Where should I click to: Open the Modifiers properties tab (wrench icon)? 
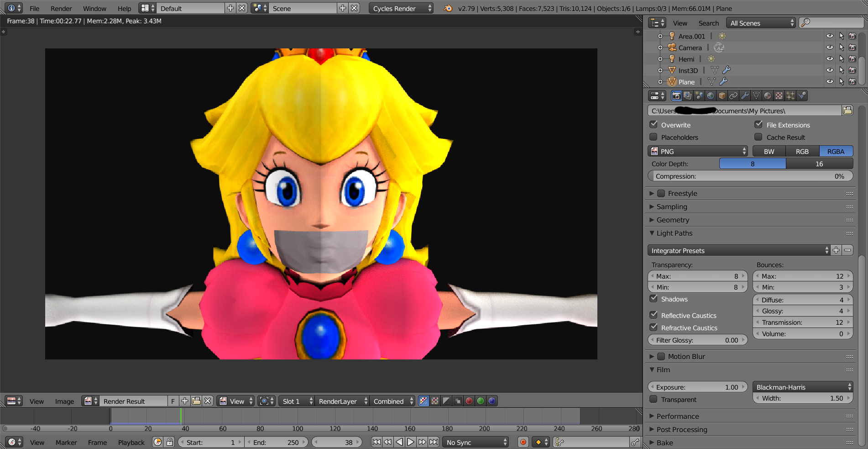[745, 96]
